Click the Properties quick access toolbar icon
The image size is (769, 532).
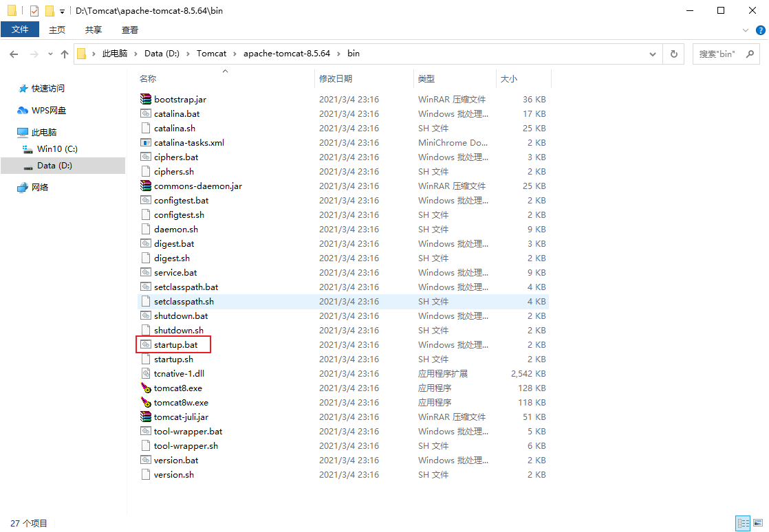tap(34, 11)
